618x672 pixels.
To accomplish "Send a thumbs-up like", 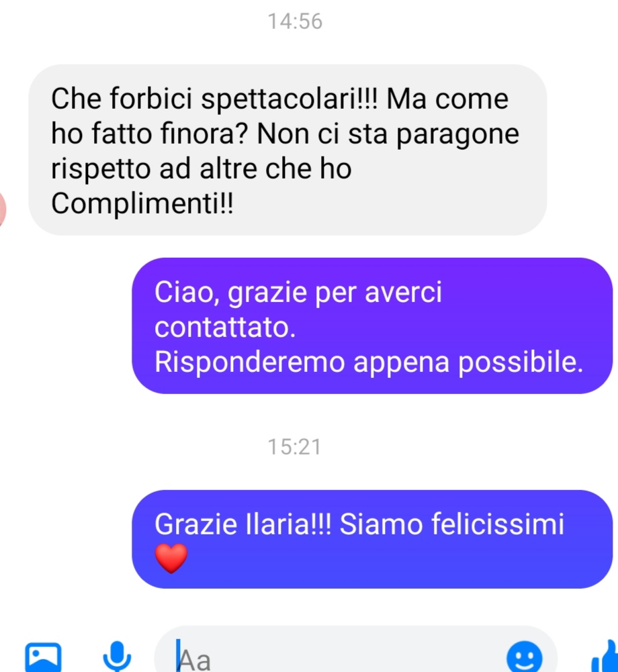I will 605,657.
